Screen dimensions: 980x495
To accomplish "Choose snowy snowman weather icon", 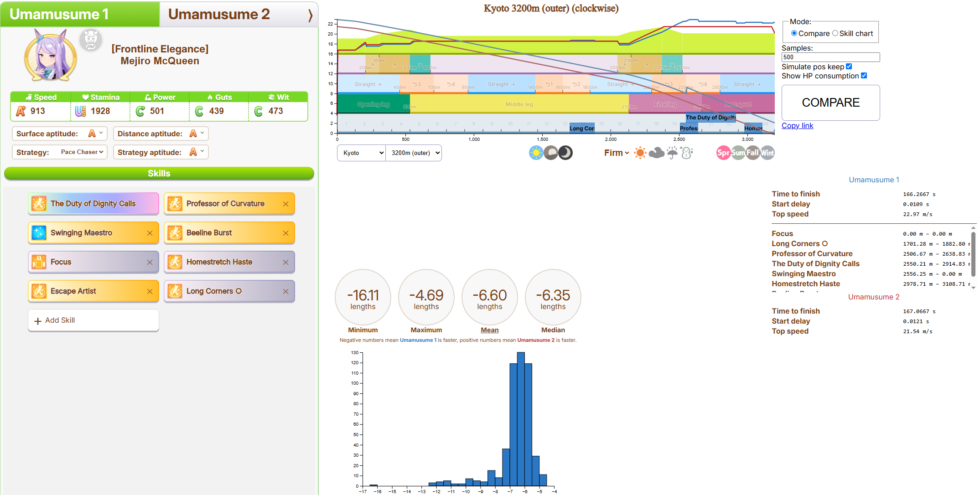I will click(x=687, y=153).
